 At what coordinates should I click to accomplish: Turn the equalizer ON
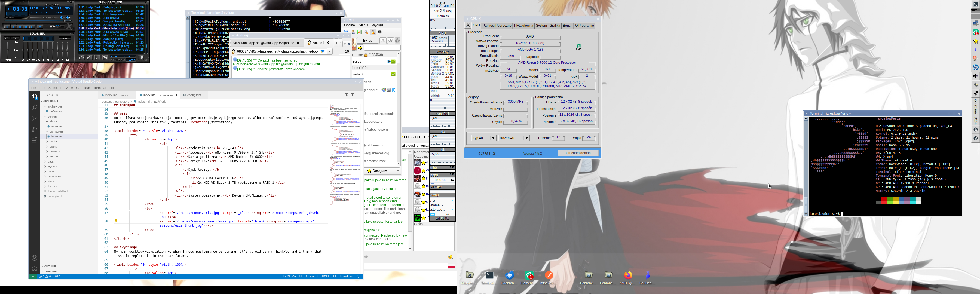click(x=7, y=38)
